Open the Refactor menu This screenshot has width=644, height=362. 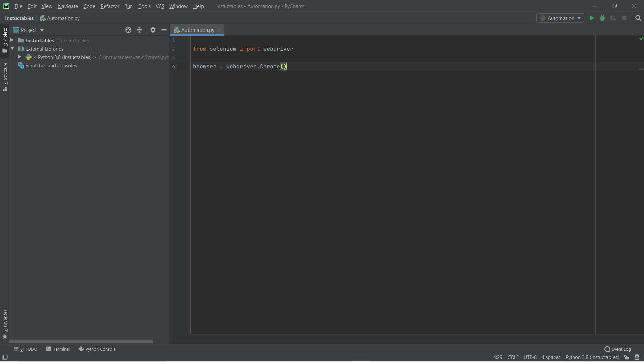click(x=110, y=6)
